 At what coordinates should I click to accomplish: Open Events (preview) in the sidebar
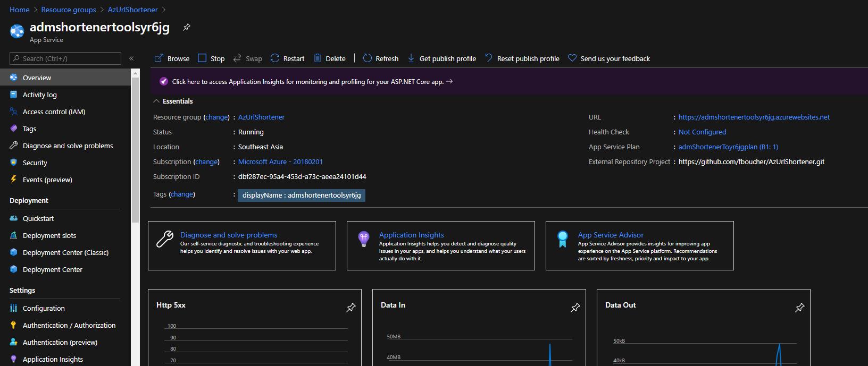[x=65, y=180]
